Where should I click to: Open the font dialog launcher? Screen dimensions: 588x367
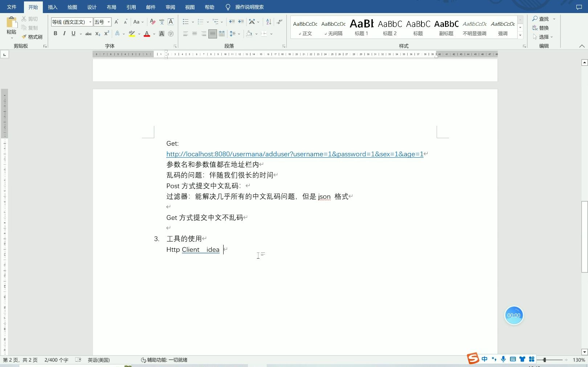[175, 46]
